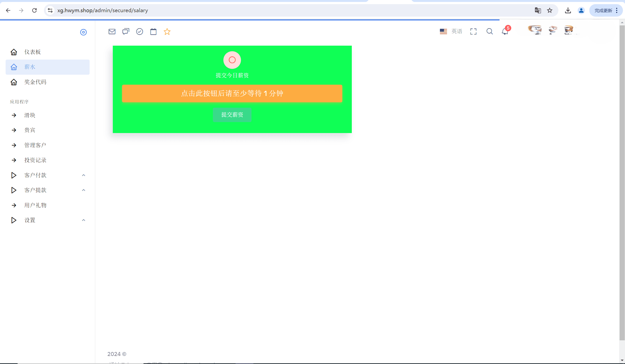625x364 pixels.
Task: Open the 仪表板 menu item
Action: click(32, 52)
